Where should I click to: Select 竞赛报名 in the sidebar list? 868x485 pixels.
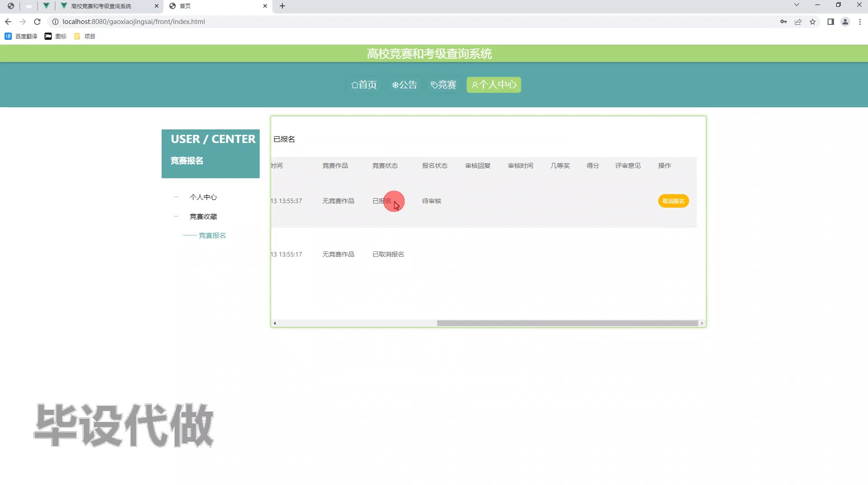click(x=212, y=236)
